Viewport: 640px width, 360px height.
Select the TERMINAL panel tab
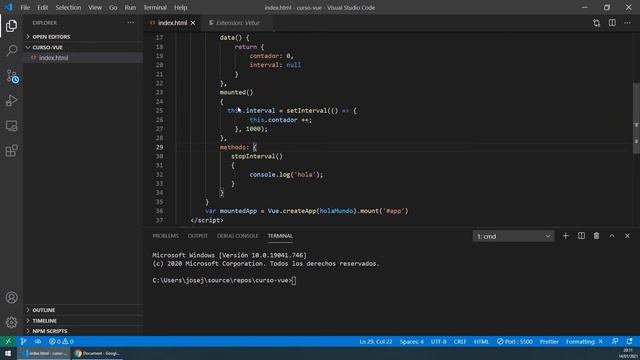(280, 236)
